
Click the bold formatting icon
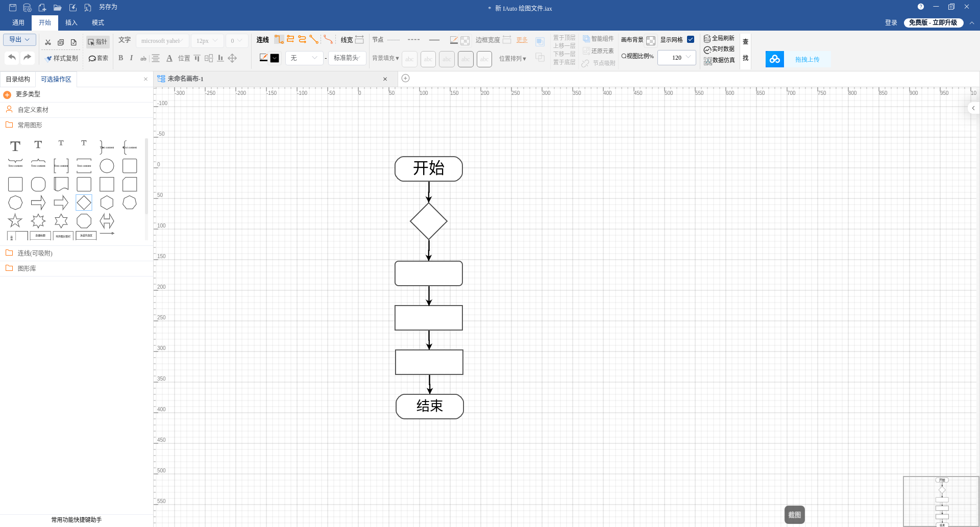pyautogui.click(x=120, y=58)
